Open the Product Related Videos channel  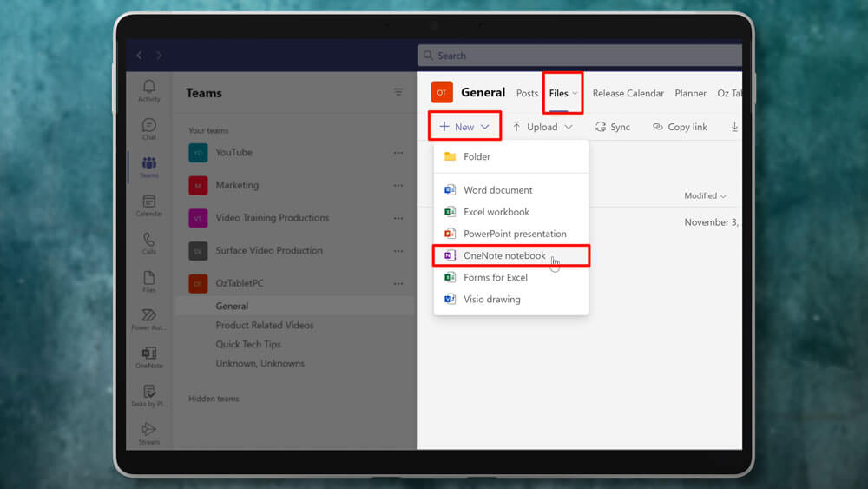point(265,325)
